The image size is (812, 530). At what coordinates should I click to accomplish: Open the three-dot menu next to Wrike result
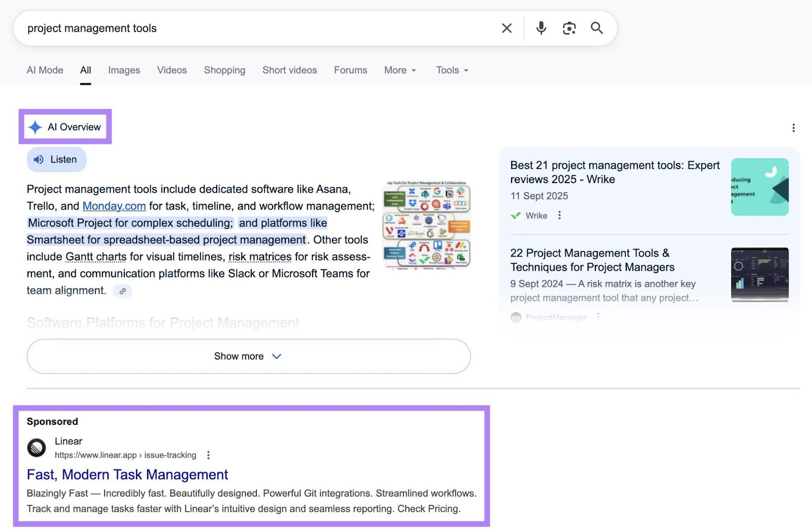[x=559, y=215]
